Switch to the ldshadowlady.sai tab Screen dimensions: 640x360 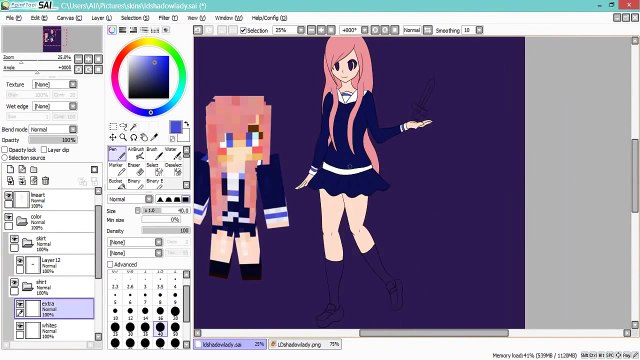(230, 344)
